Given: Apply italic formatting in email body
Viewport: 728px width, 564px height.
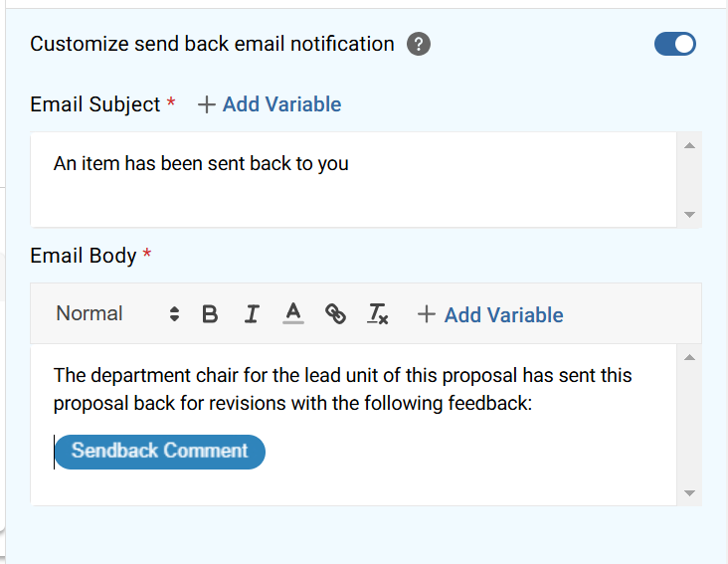Looking at the screenshot, I should [x=252, y=314].
